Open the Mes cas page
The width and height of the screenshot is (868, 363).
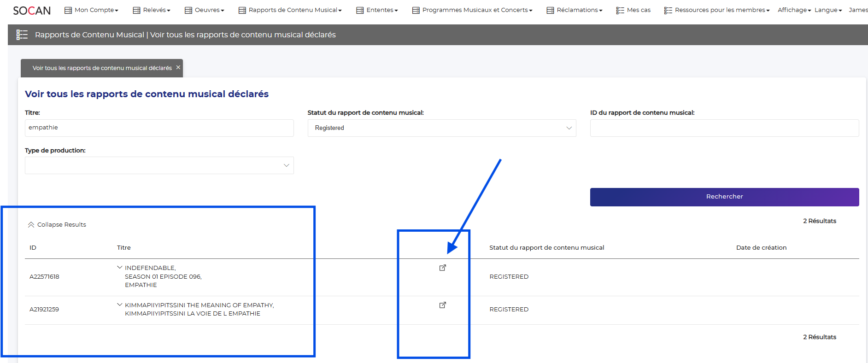[x=633, y=10]
